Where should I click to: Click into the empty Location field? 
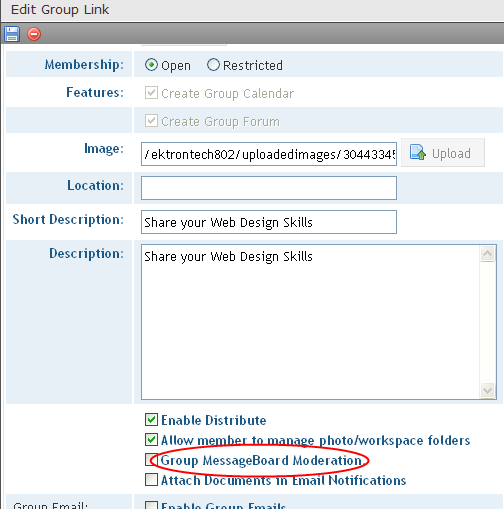point(269,188)
